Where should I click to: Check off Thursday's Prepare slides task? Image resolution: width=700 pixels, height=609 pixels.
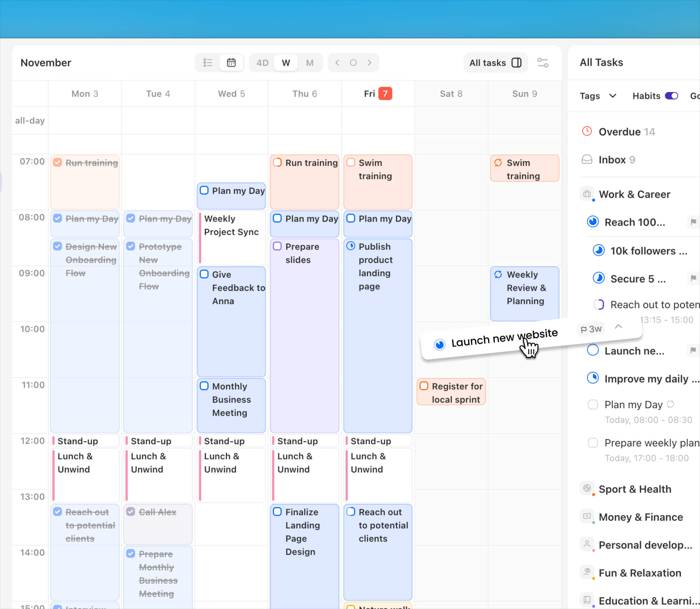pos(277,246)
